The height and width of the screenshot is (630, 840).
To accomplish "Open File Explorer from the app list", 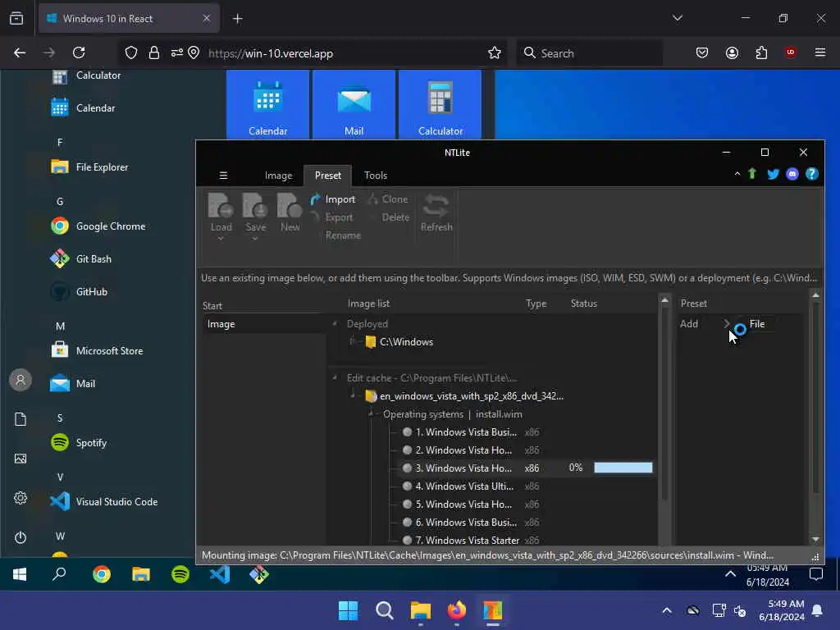I will point(89,167).
